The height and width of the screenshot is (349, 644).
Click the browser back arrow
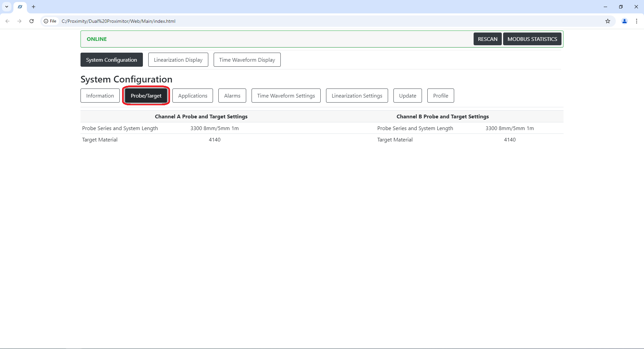(7, 21)
